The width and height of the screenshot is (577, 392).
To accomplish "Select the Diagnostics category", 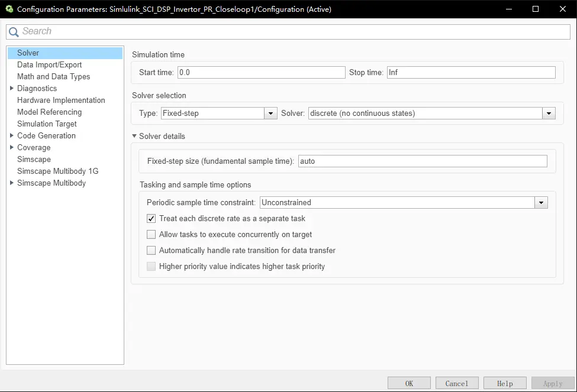I will point(37,88).
